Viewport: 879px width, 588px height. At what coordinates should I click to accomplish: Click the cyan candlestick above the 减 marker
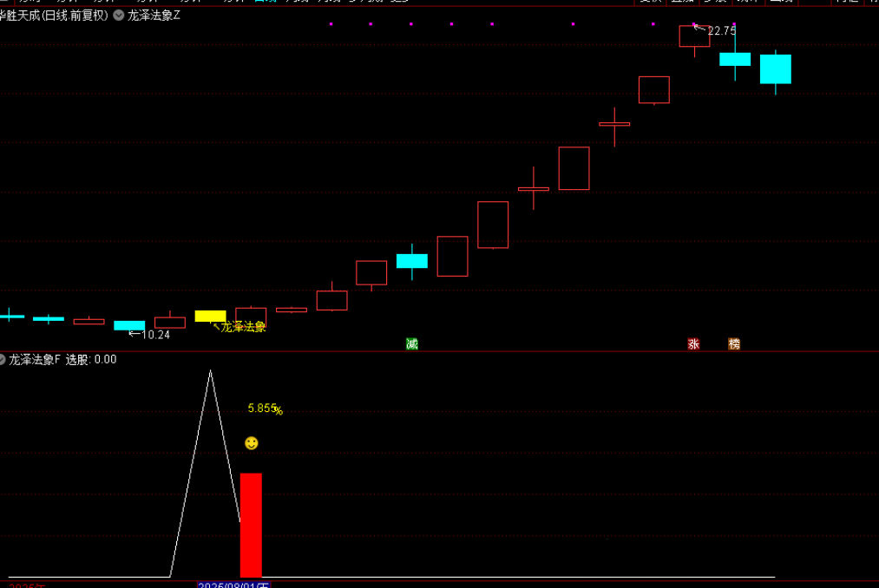point(412,261)
